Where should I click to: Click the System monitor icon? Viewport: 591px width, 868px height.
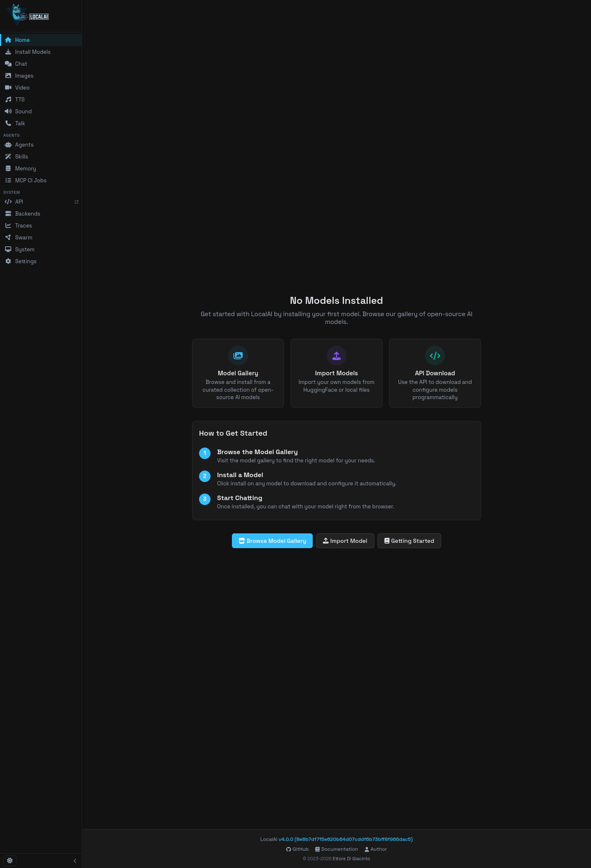[8, 249]
